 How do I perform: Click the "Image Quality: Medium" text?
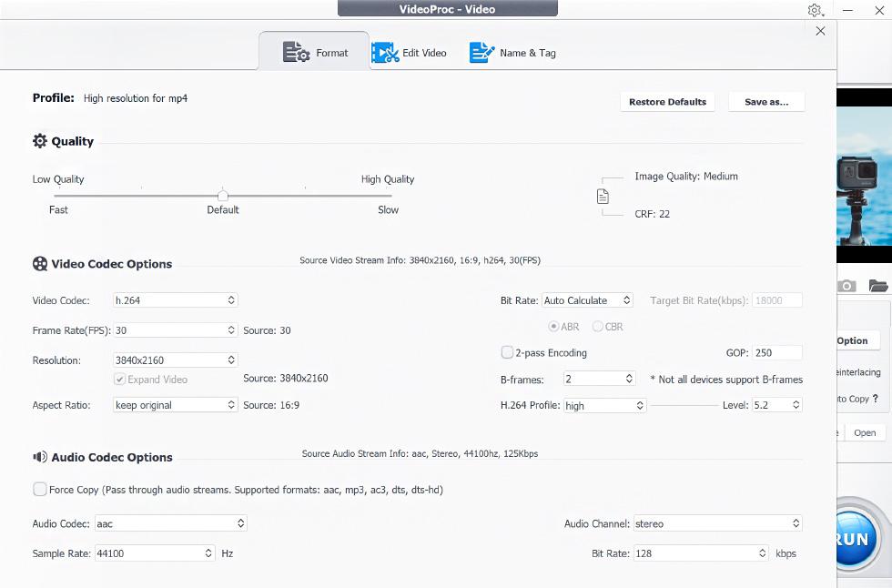pyautogui.click(x=686, y=177)
